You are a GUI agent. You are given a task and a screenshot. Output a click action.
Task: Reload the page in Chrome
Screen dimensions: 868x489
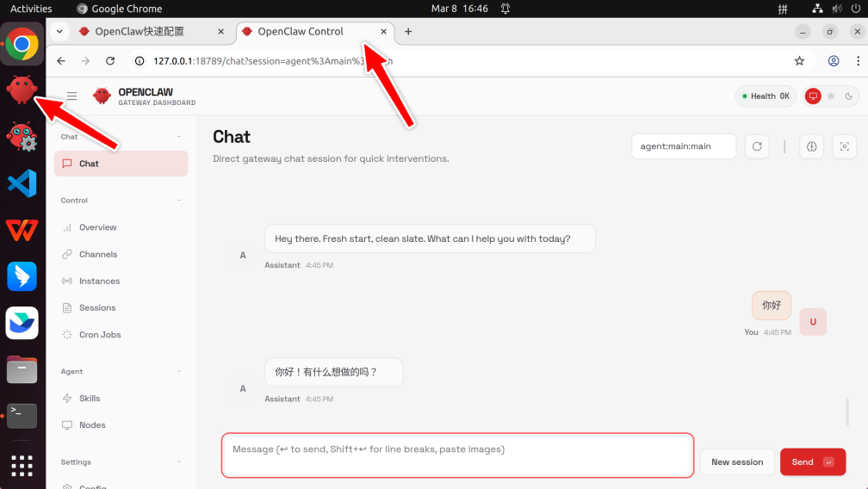(110, 61)
